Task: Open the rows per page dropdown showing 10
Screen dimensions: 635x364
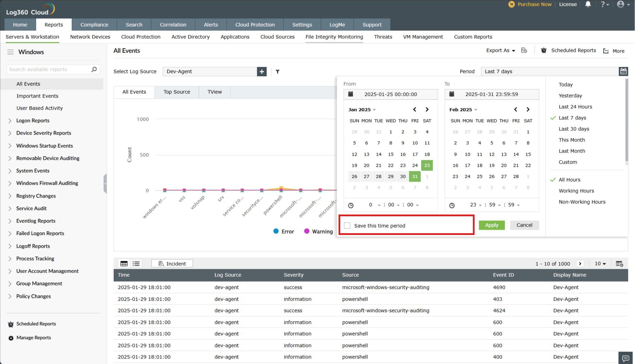Action: (x=600, y=263)
